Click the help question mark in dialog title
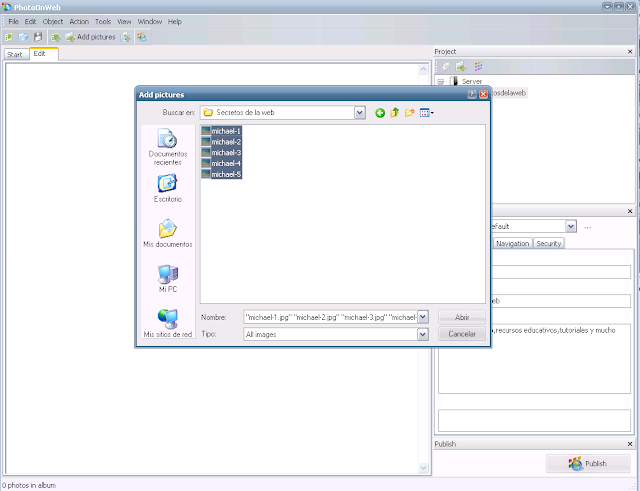 pos(472,94)
